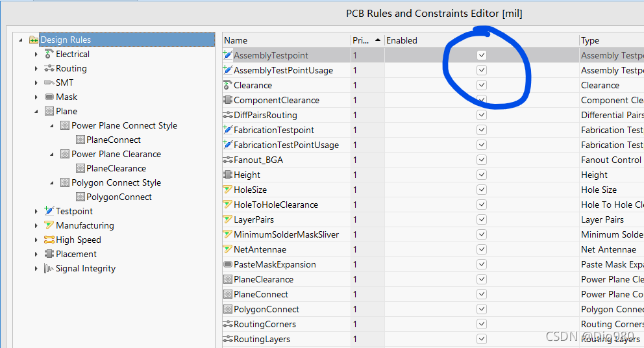
Task: Click the Testpoint category icon
Action: 49,212
